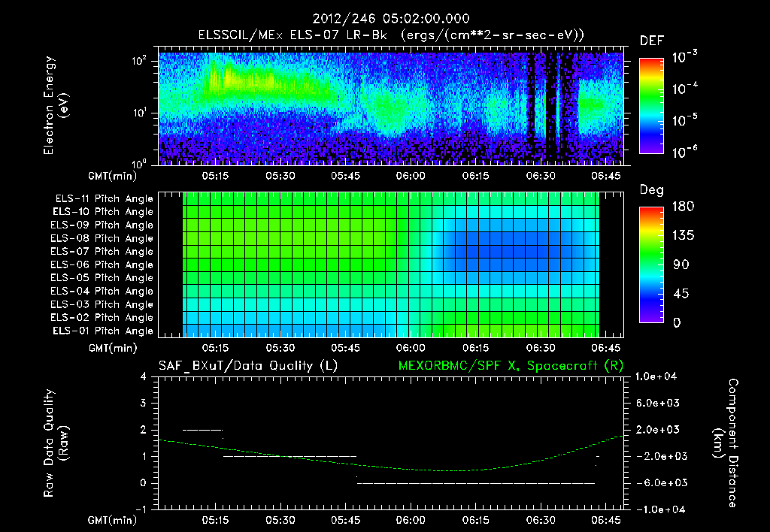Screen dimensions: 770x532
Task: Select the ELS-06 Pitch Angle row label
Action: coord(102,264)
